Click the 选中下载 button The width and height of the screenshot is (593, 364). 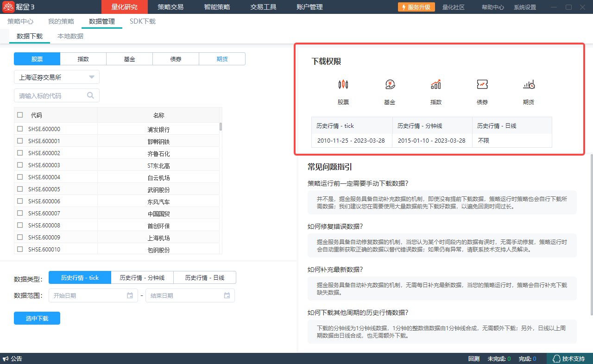coord(37,319)
